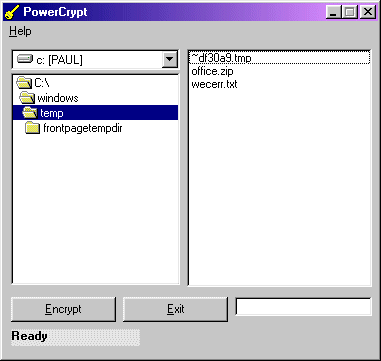
Task: Click the open temp folder icon
Action: coord(30,113)
